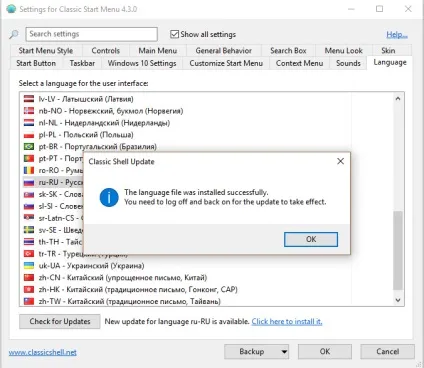424x368 pixels.
Task: Click the Norwegian flag icon for nb-NO
Action: (29, 111)
